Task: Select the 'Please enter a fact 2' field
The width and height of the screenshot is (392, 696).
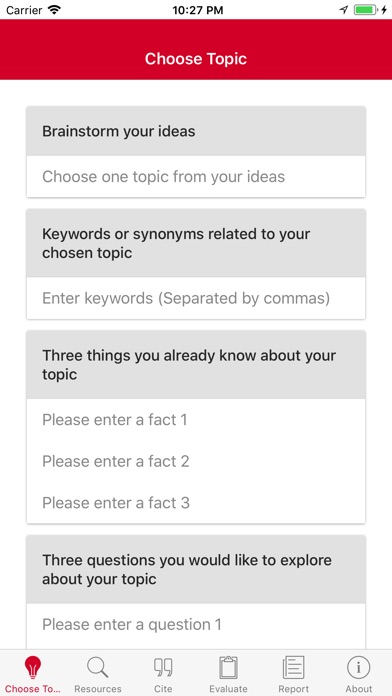Action: 196,461
